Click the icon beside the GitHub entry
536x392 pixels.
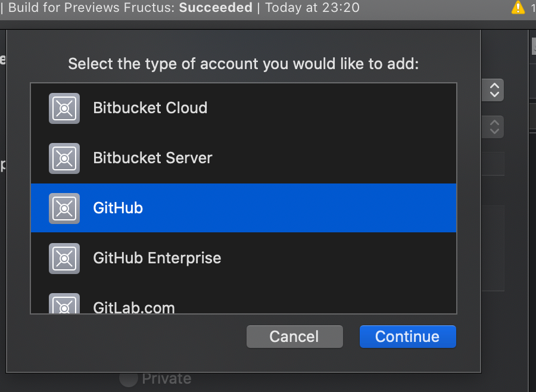tap(64, 209)
